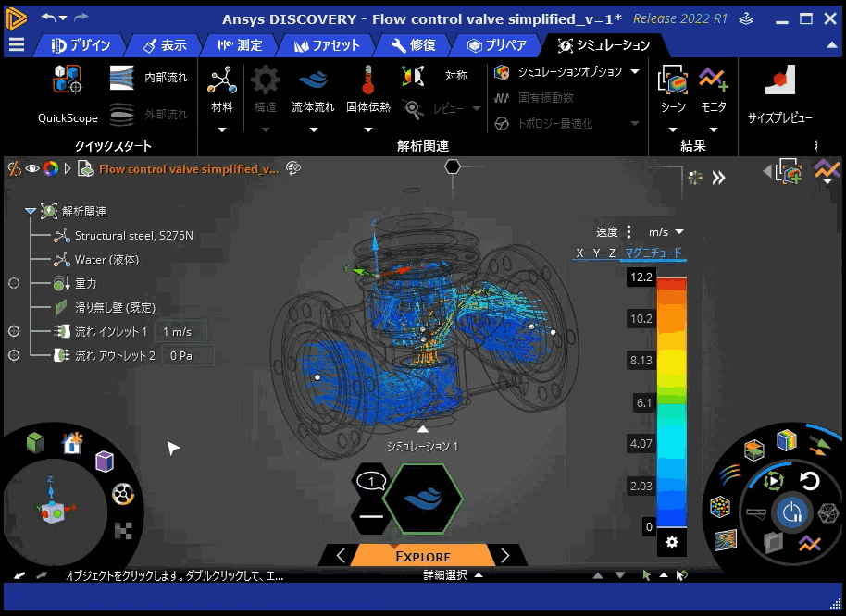
Task: Open the Ansys Discovery application logo menu
Action: 16,18
